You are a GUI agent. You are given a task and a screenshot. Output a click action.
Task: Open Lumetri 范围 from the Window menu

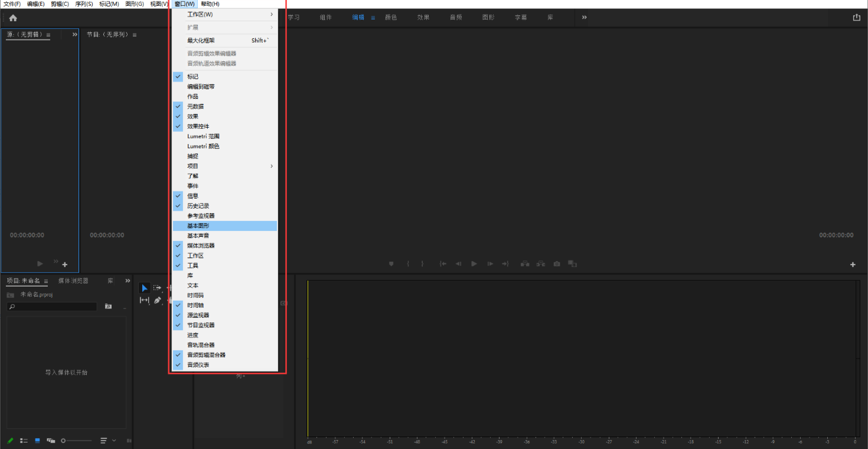[x=224, y=136]
